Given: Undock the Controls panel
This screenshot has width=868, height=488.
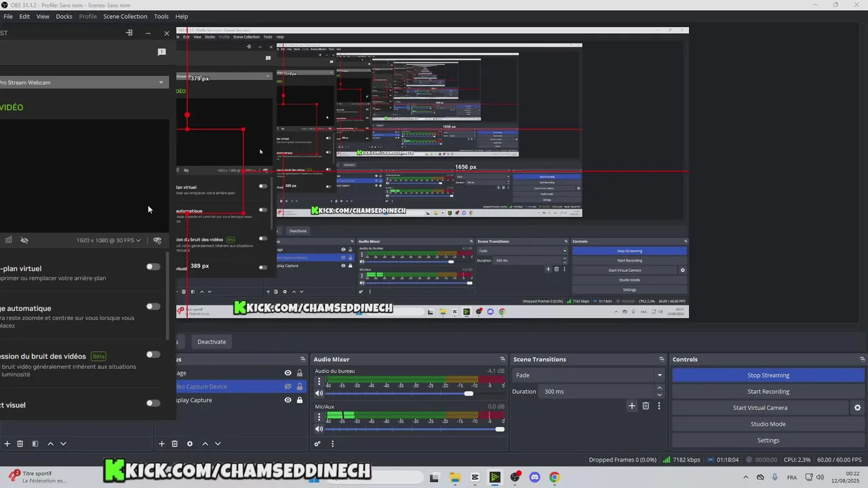Looking at the screenshot, I should pyautogui.click(x=863, y=359).
